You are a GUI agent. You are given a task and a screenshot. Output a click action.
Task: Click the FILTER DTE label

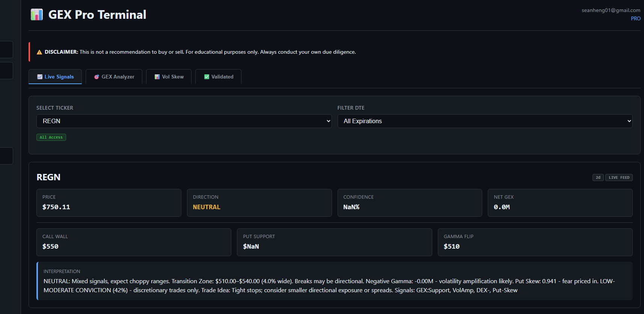point(351,108)
